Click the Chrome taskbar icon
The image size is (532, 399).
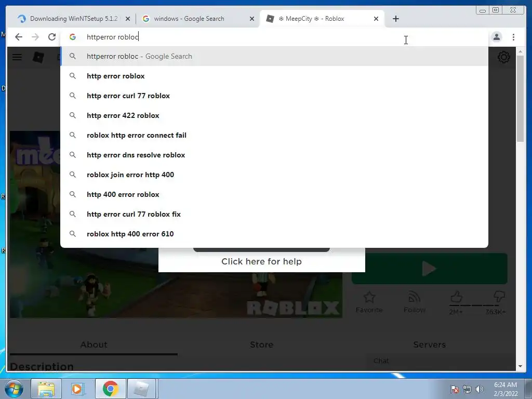pos(110,389)
